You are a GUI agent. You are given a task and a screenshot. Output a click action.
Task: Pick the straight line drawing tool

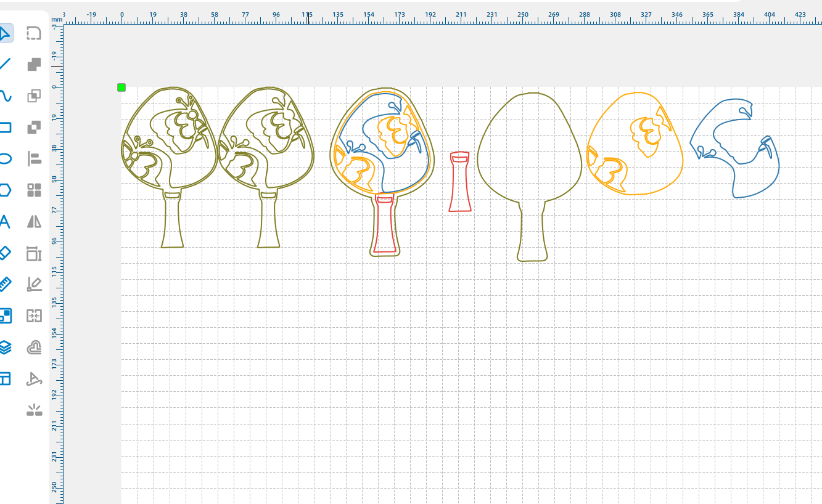coord(4,64)
